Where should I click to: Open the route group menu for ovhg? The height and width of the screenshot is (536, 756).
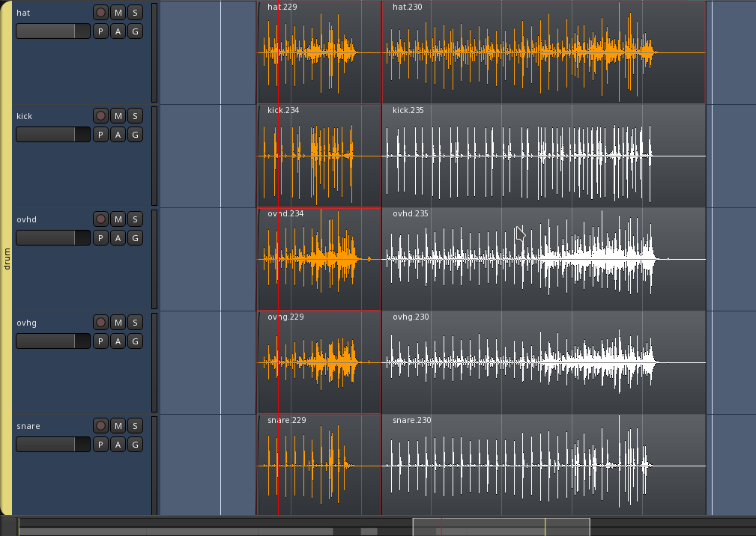coord(135,341)
